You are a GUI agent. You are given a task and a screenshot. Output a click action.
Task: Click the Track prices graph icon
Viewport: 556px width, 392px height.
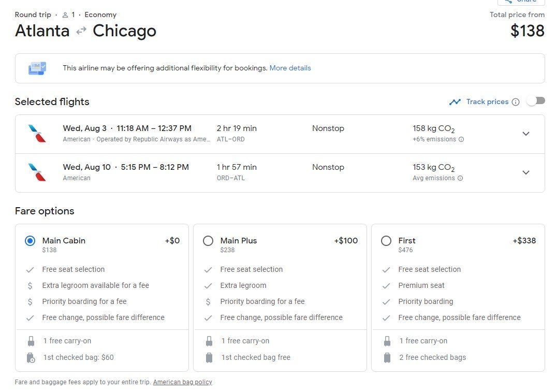[x=455, y=102]
